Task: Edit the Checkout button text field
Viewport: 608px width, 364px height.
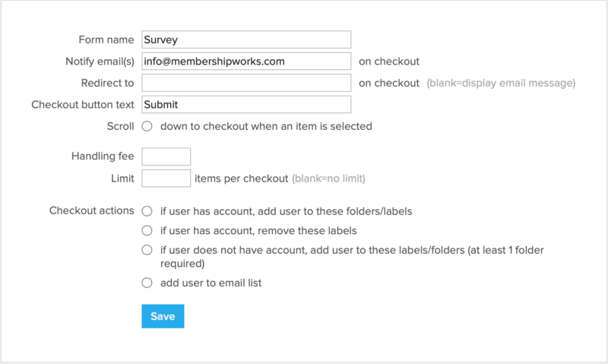Action: click(x=246, y=105)
